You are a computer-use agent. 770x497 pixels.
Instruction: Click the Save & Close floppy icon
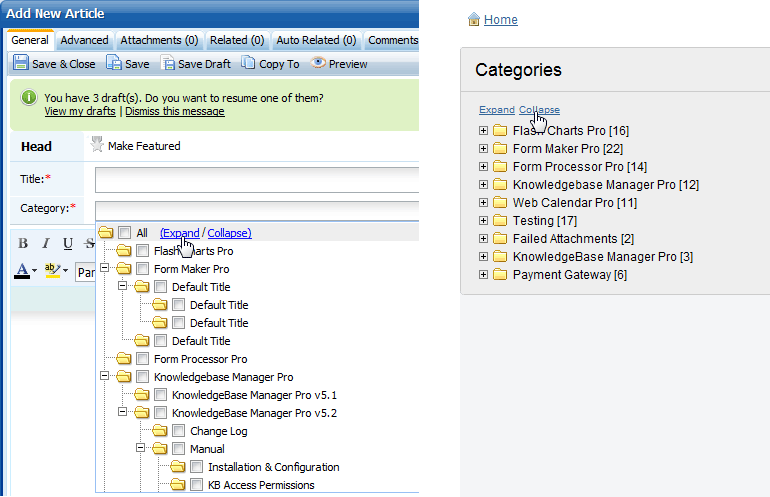pyautogui.click(x=21, y=63)
